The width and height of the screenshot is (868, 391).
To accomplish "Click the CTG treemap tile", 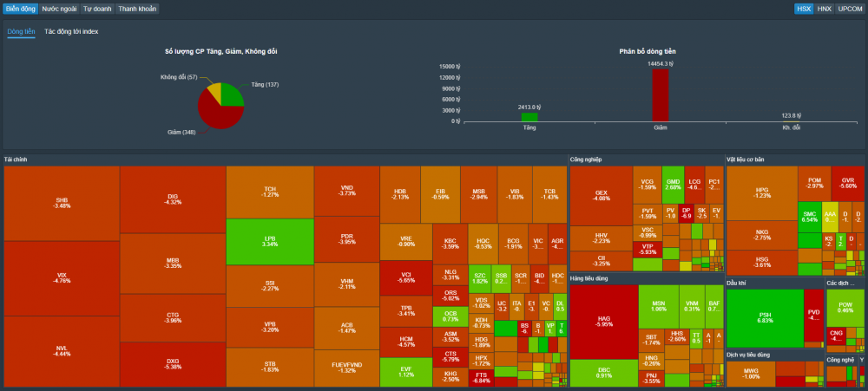I will point(173,318).
